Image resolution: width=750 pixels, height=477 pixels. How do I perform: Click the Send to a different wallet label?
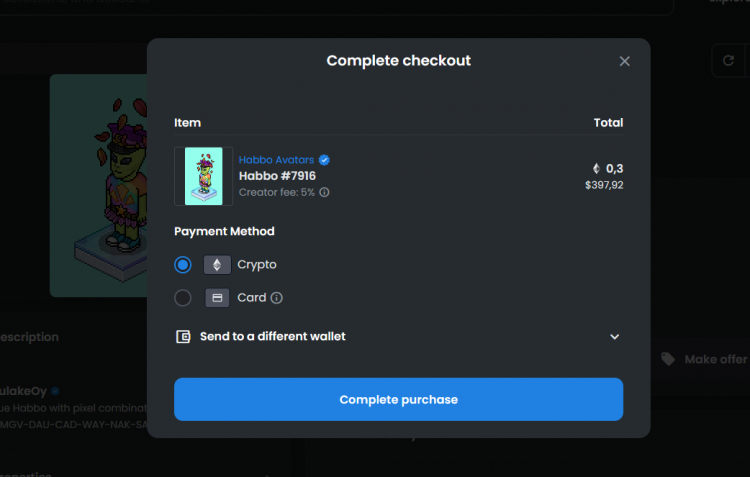pos(273,336)
